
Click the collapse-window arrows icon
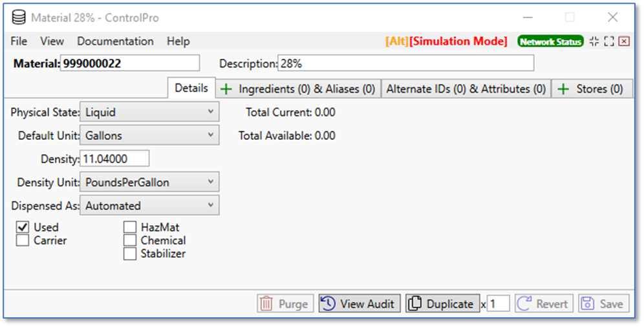coord(594,41)
